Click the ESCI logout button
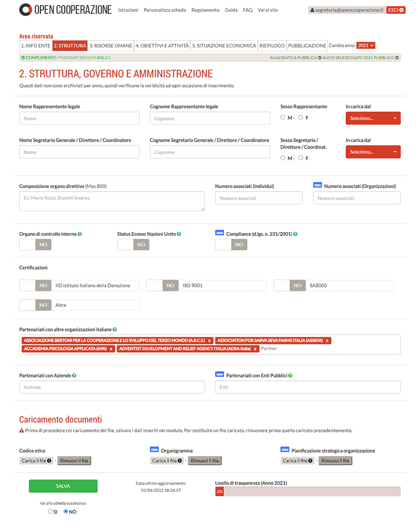Screen dimensions: 420x531 (x=396, y=10)
